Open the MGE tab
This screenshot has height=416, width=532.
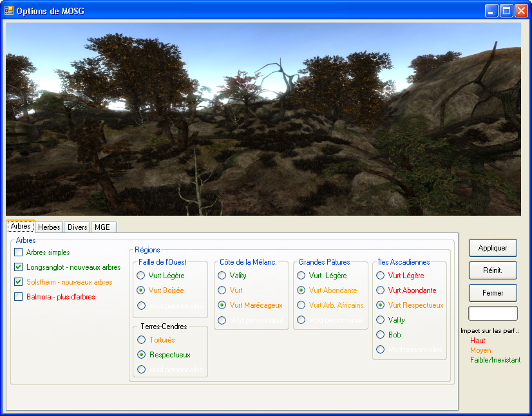104,227
